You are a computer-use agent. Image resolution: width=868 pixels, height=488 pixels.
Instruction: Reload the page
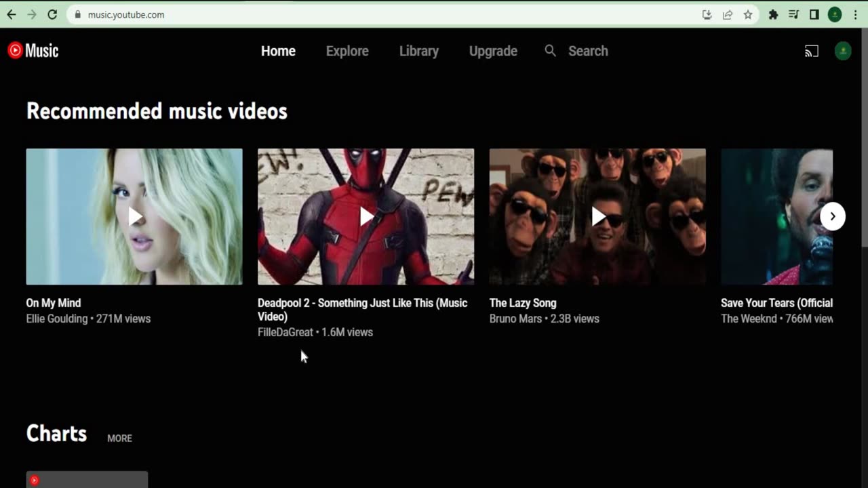coord(52,14)
